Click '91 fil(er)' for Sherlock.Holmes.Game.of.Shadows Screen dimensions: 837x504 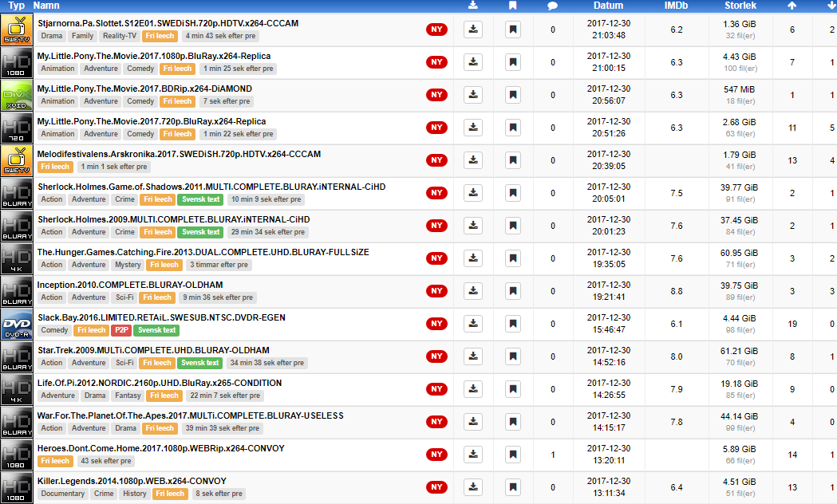coord(740,199)
